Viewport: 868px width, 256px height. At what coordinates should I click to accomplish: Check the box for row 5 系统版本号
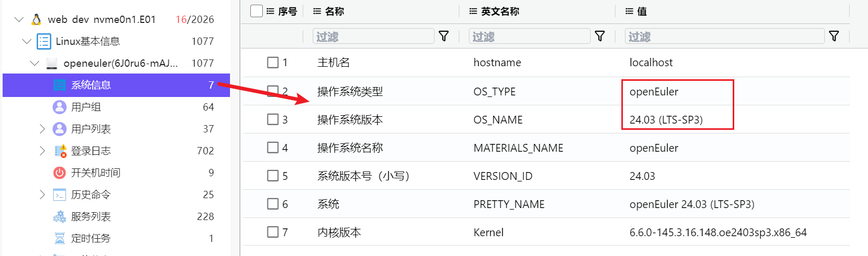pyautogui.click(x=273, y=176)
